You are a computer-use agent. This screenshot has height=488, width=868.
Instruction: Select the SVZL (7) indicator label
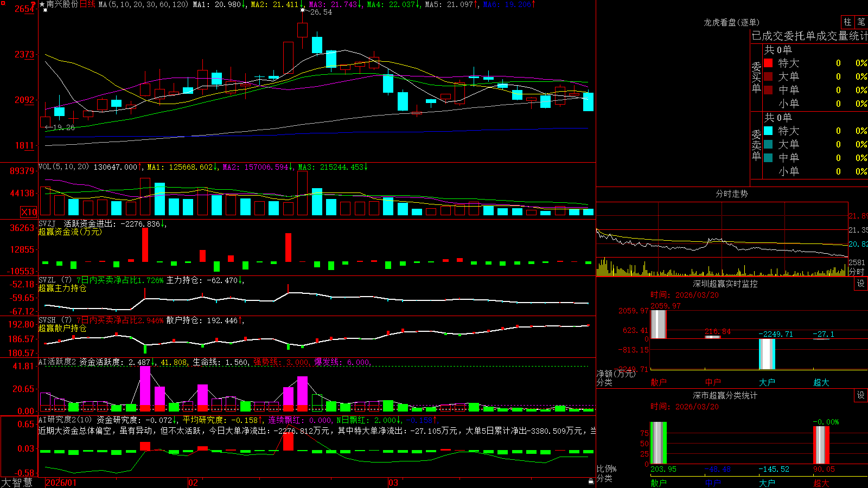coord(55,280)
